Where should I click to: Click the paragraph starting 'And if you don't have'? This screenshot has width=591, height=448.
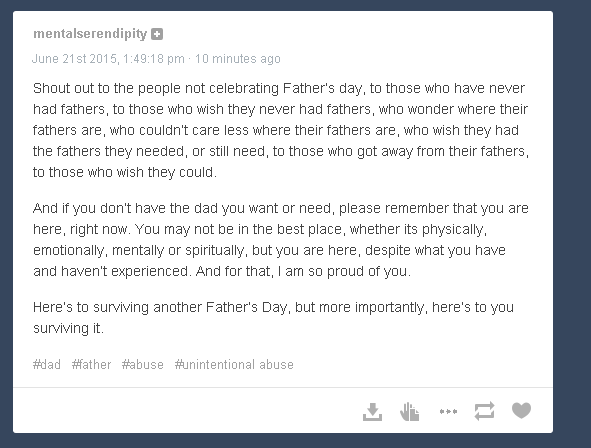pyautogui.click(x=281, y=240)
